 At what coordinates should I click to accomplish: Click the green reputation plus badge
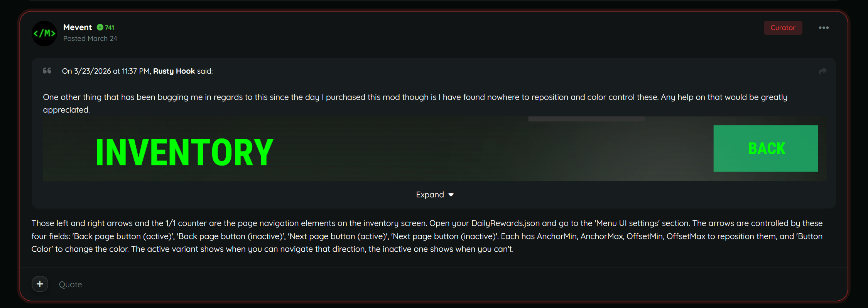point(100,27)
